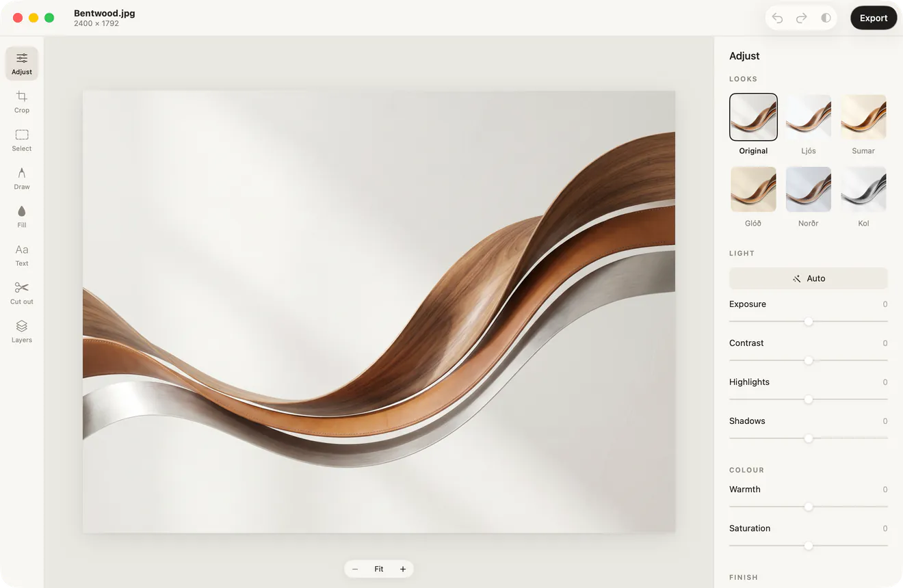Click the Highlights slider handle
The width and height of the screenshot is (903, 588).
click(809, 399)
